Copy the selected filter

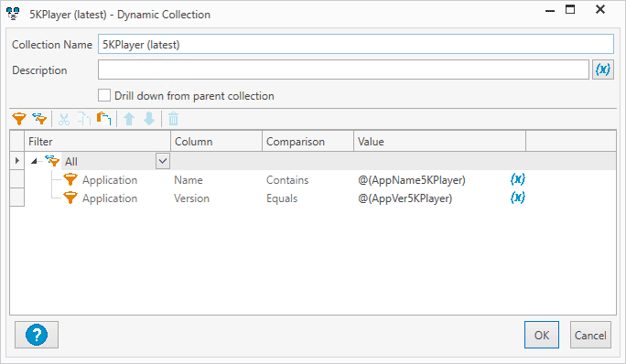click(x=84, y=119)
